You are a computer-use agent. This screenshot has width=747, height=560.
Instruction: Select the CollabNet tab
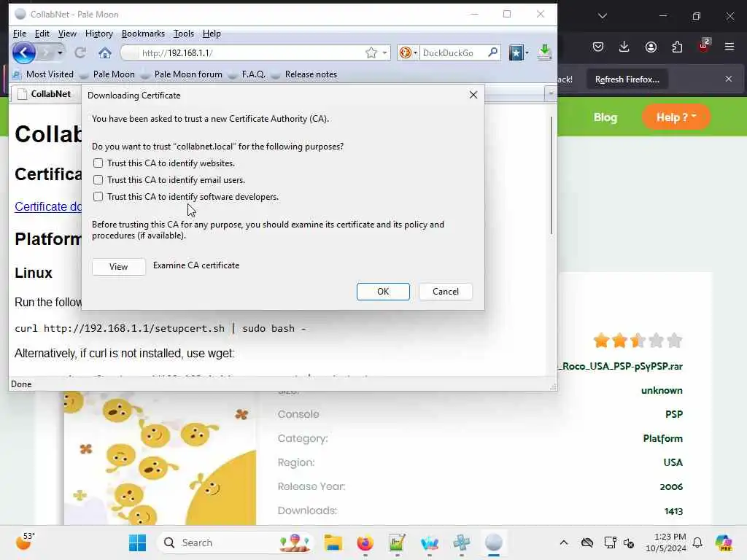(x=44, y=94)
